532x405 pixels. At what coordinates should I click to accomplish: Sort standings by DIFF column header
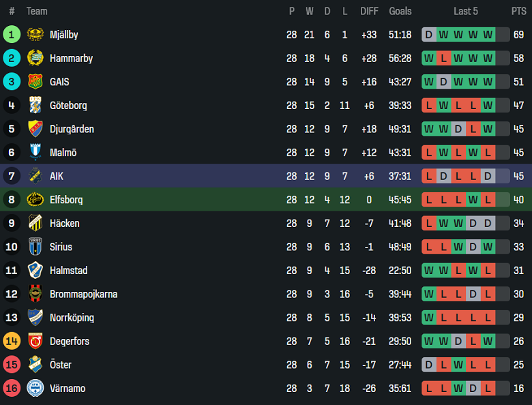pyautogui.click(x=369, y=12)
